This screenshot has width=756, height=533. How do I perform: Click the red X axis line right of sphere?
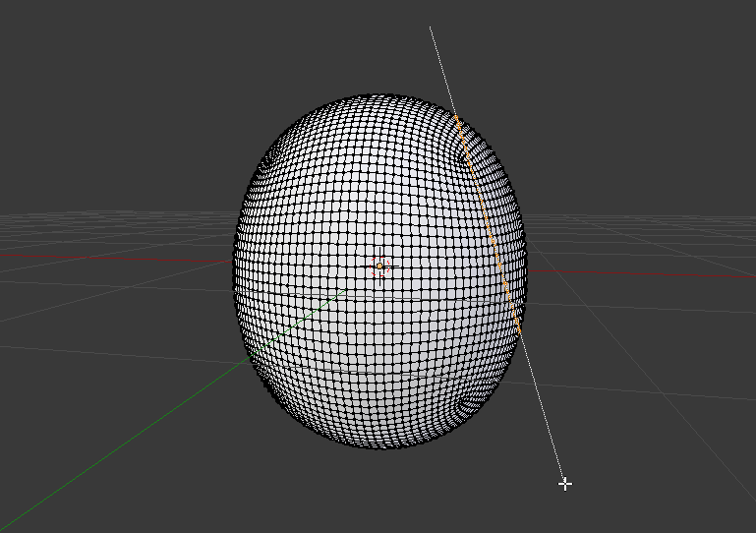click(x=649, y=273)
